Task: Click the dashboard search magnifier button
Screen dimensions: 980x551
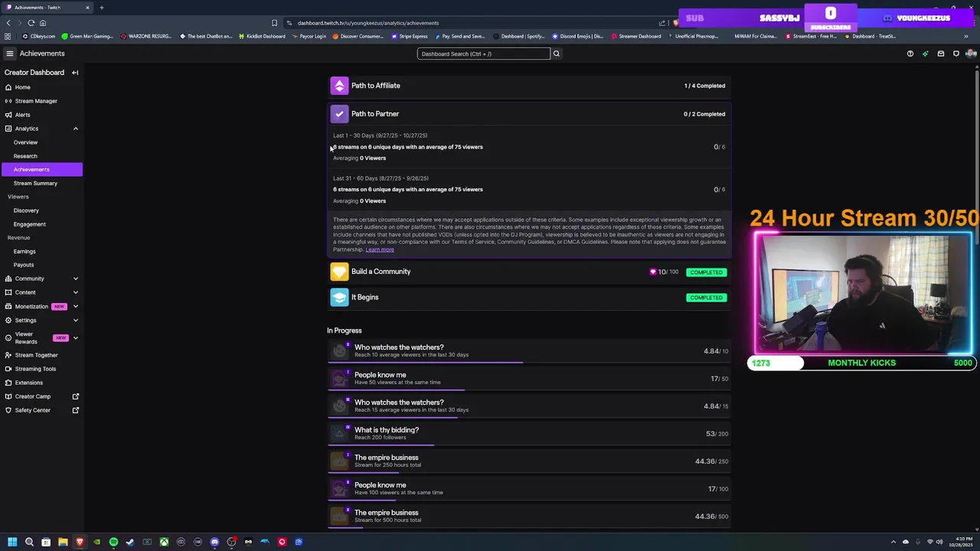Action: (x=557, y=54)
